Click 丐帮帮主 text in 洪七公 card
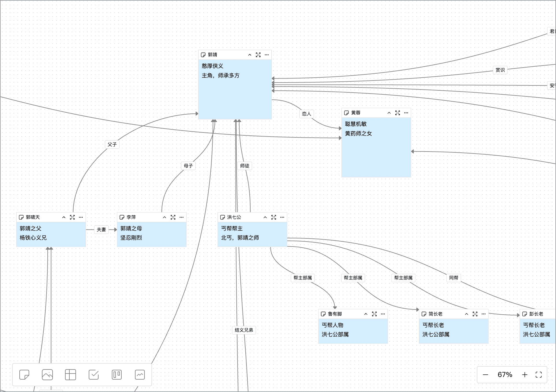 pos(232,229)
